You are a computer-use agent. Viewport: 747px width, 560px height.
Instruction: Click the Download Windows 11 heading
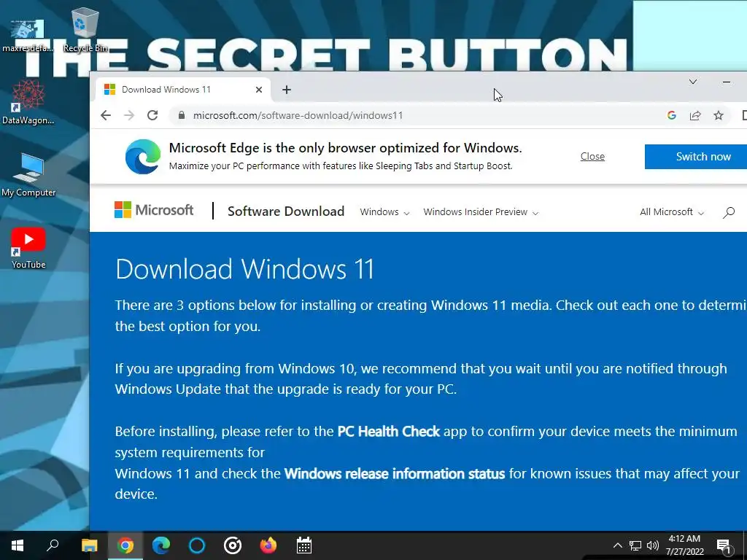pos(244,269)
